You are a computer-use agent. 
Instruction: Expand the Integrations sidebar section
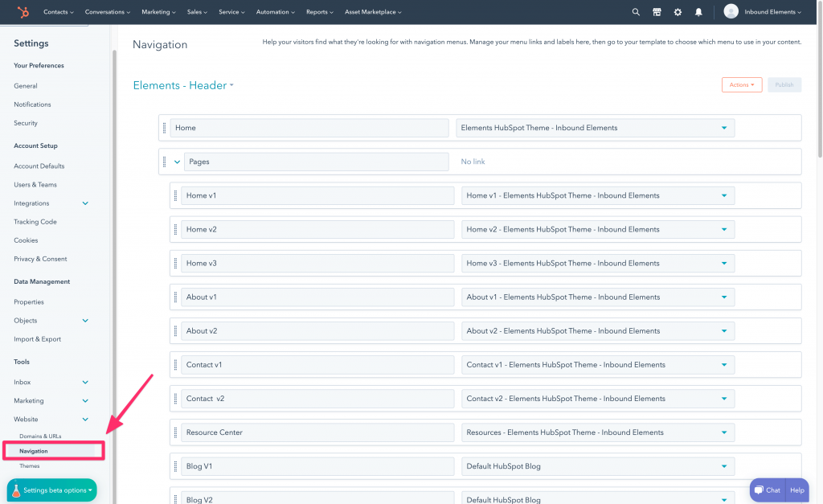(85, 203)
